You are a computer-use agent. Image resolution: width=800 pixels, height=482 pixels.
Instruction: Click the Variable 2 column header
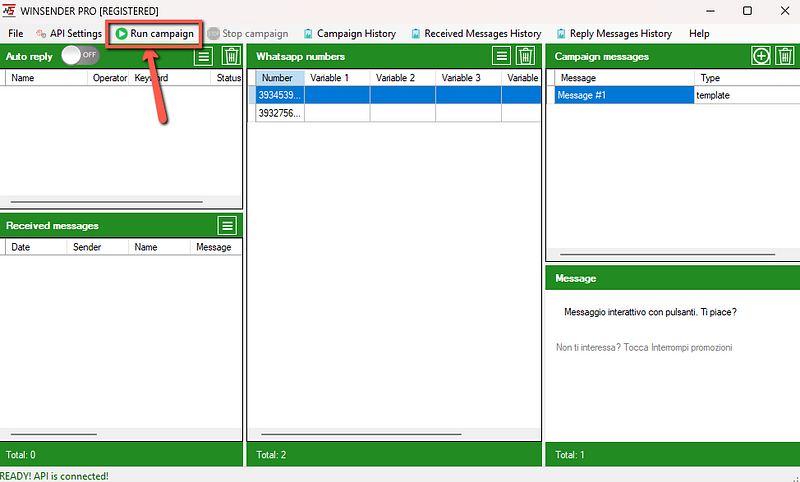[x=403, y=78]
